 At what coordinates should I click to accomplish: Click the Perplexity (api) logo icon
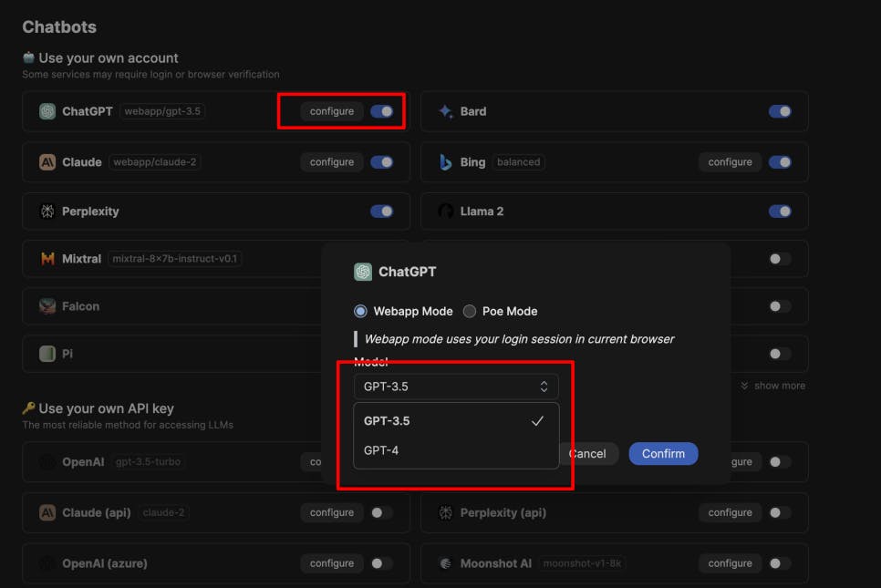click(x=446, y=512)
